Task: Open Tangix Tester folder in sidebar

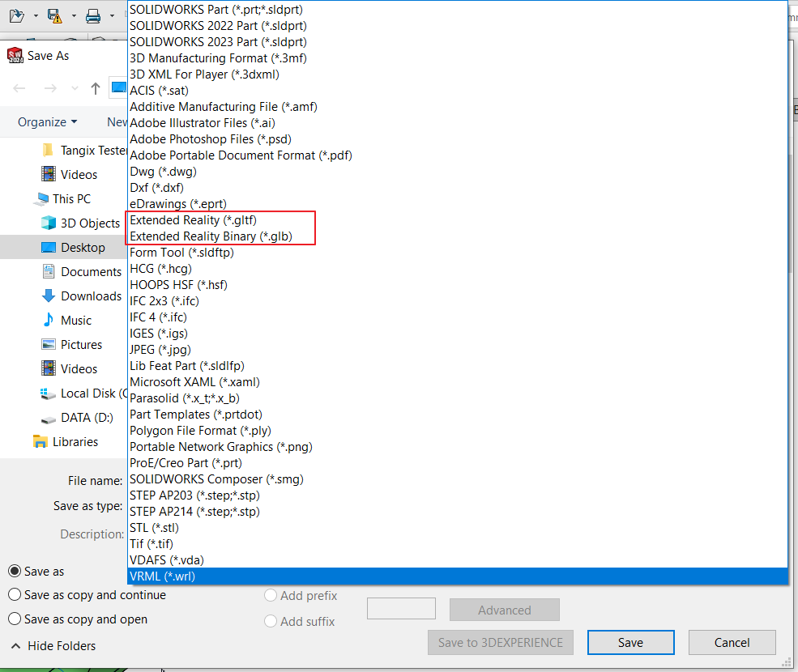Action: pos(83,150)
